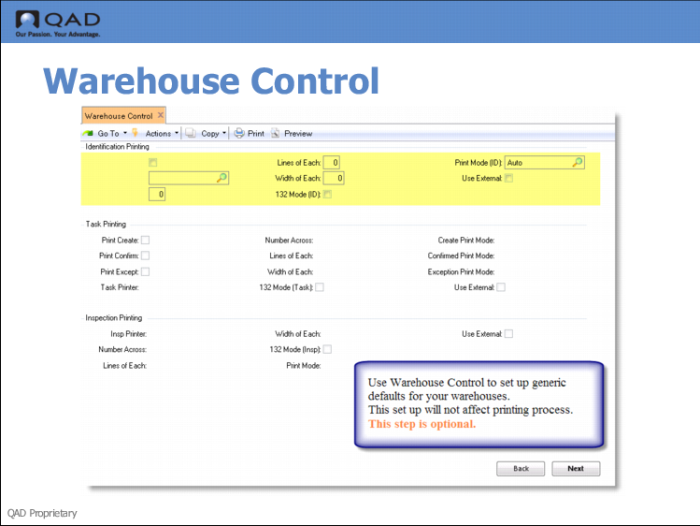Click the Confirmed Print Mode label
700x526 pixels.
(461, 256)
